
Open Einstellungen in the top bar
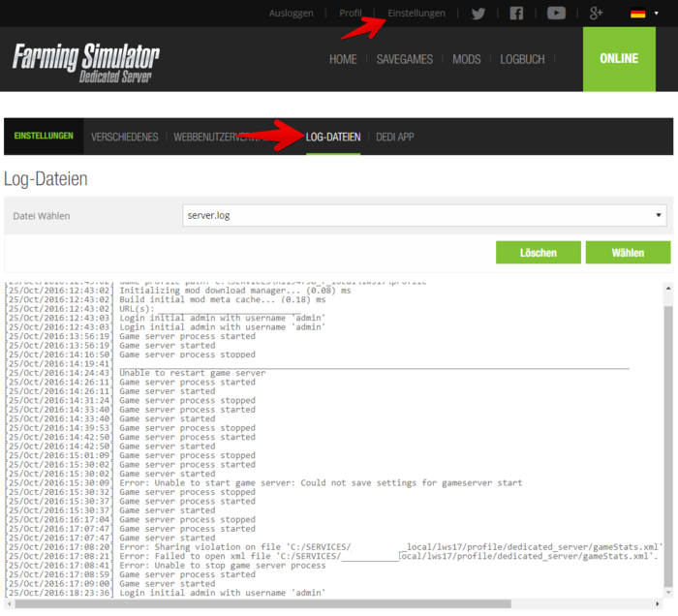pyautogui.click(x=416, y=14)
